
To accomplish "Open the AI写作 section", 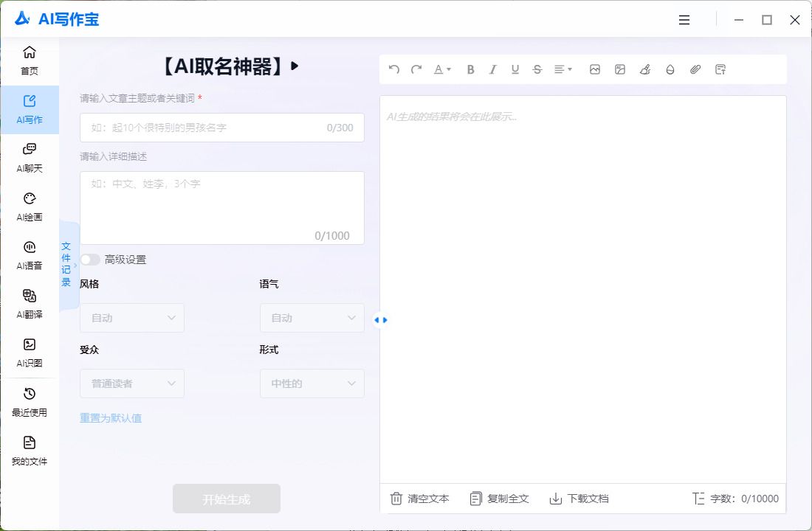I will 30,110.
